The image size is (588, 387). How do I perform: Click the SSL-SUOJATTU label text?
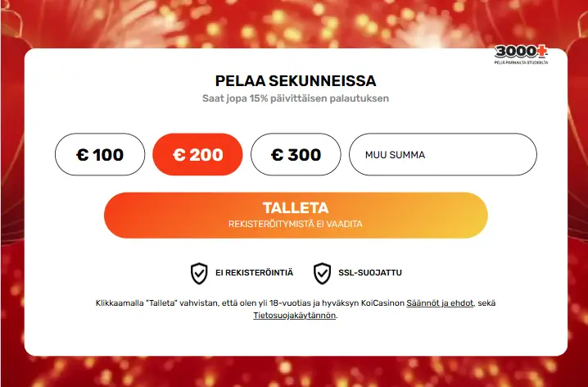(x=370, y=273)
